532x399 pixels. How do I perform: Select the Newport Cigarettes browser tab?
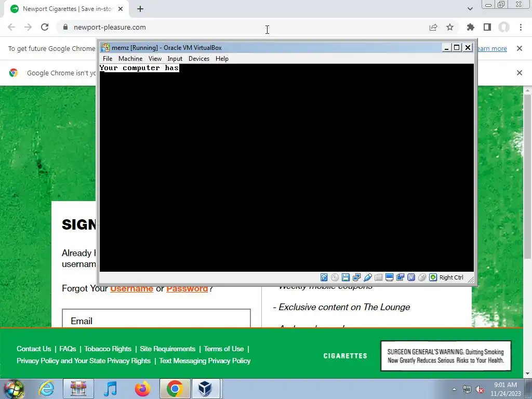tap(66, 9)
